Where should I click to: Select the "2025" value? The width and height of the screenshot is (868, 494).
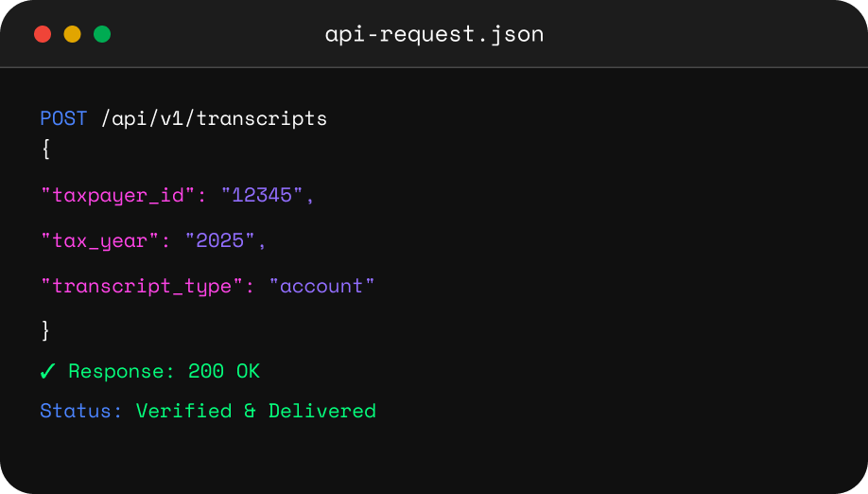pyautogui.click(x=219, y=241)
